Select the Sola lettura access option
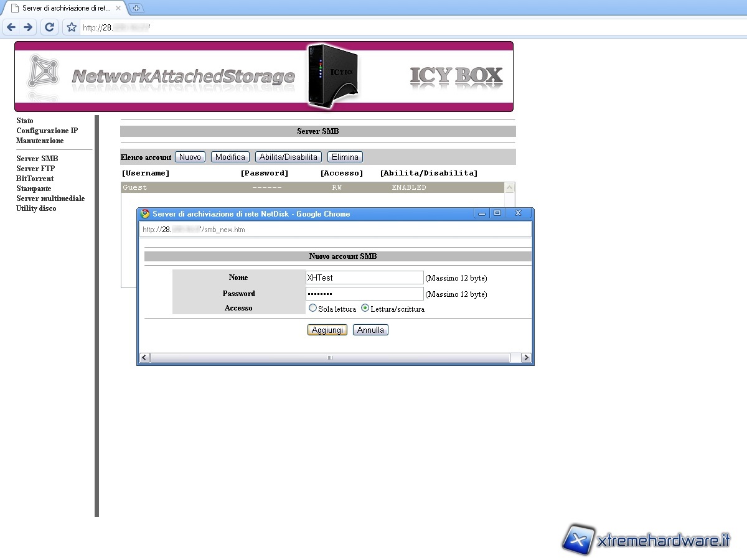 pos(312,308)
